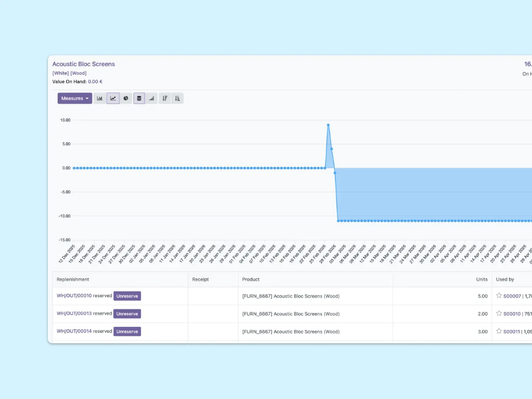Open the Acoustic Bloc Screens product title
This screenshot has height=399, width=532.
84,64
